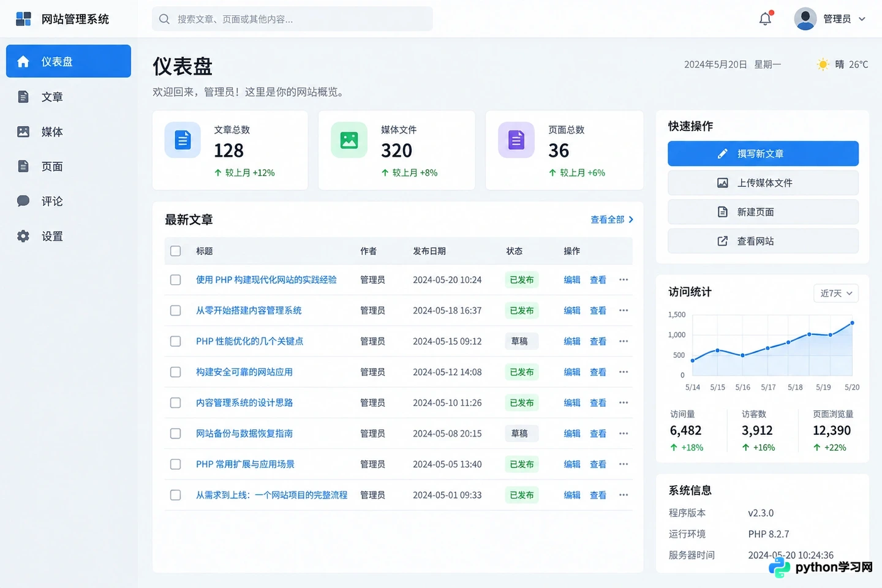Expand the 管理员 account menu arrow

(862, 19)
